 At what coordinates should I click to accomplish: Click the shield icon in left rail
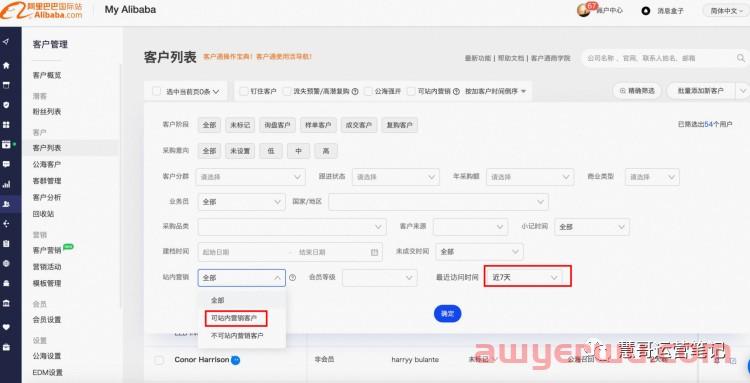(6, 105)
